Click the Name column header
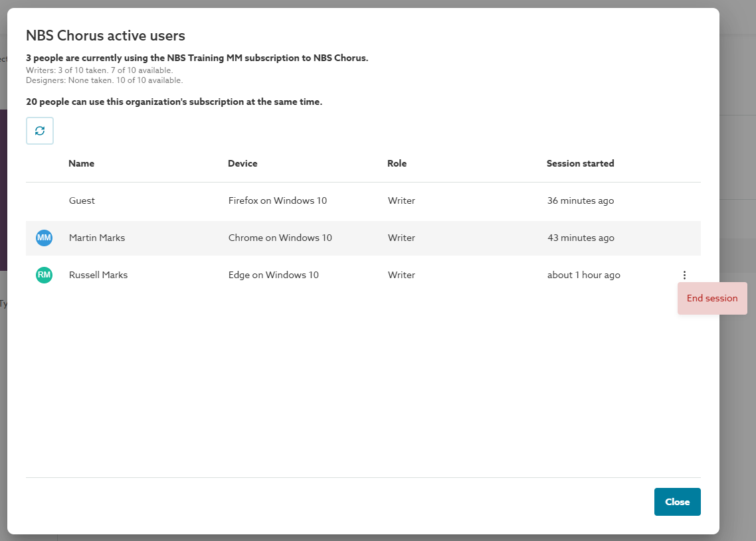Screen dimensions: 756x541 click(x=81, y=163)
